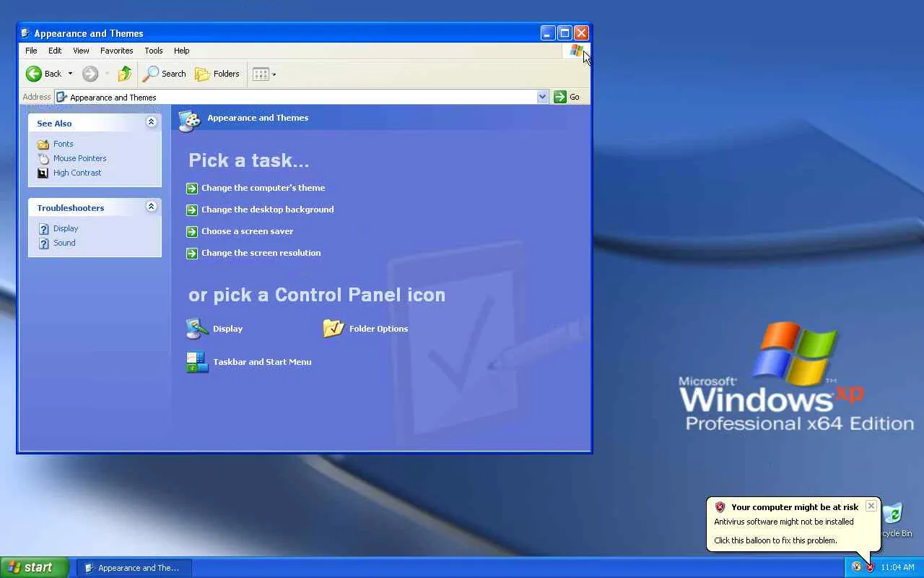Viewport: 924px width, 578px height.
Task: Open the Display control panel icon
Action: pos(197,329)
